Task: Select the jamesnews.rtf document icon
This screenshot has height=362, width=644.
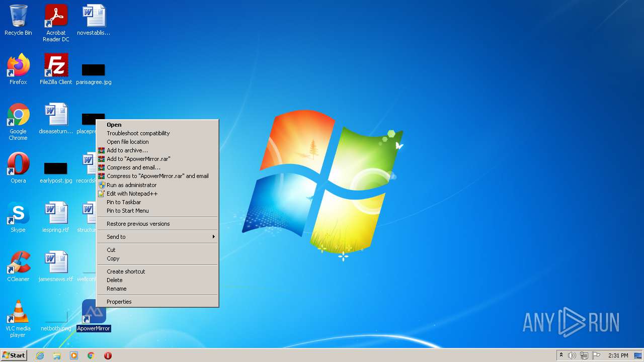Action: click(56, 266)
